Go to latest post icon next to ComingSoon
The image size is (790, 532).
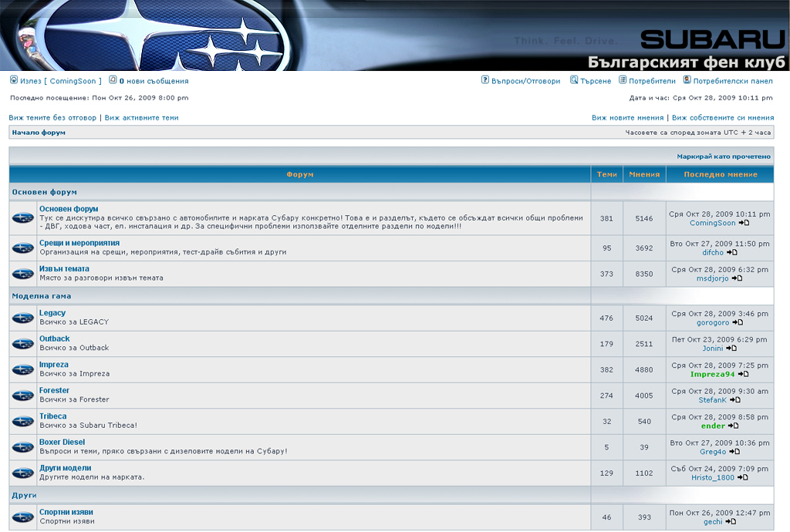click(744, 223)
